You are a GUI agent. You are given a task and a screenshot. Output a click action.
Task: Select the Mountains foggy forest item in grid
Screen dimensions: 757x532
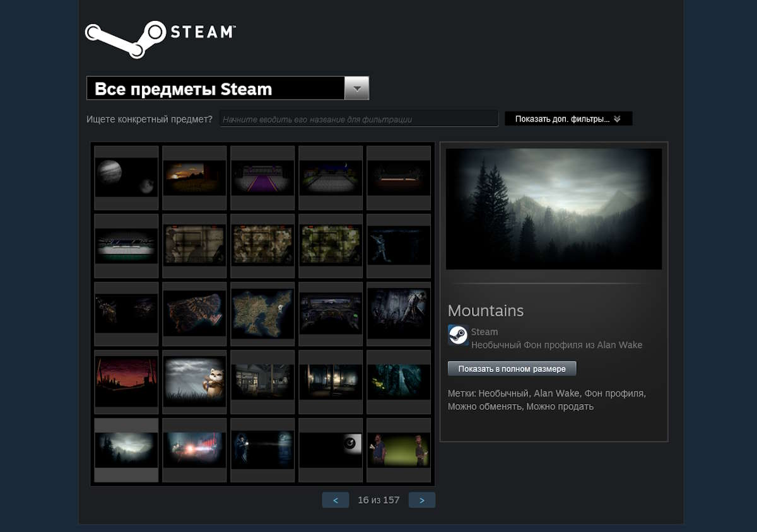126,450
